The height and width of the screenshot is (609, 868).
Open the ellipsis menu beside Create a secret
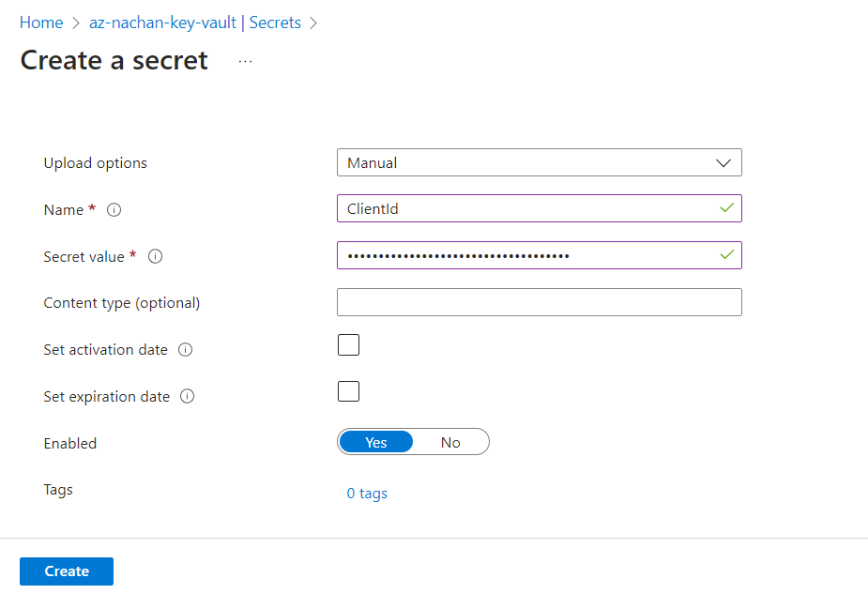tap(245, 61)
